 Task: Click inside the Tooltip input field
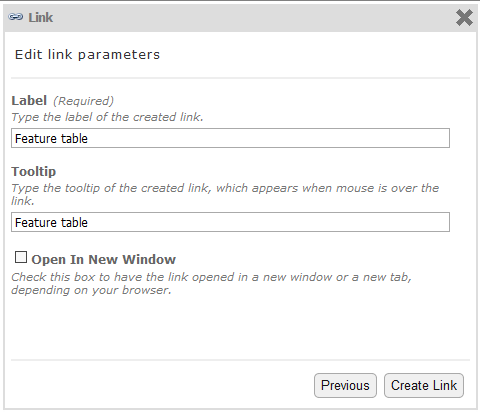(x=230, y=222)
